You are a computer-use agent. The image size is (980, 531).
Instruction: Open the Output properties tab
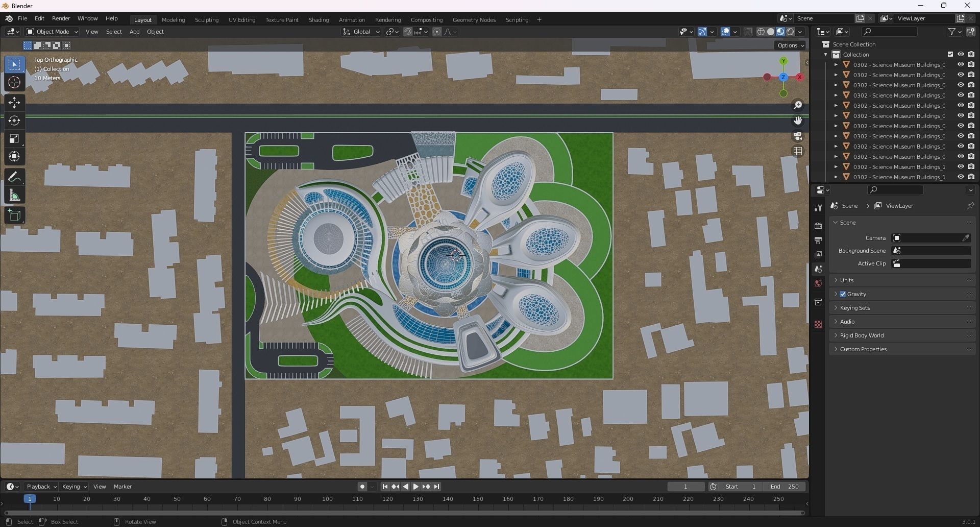818,240
